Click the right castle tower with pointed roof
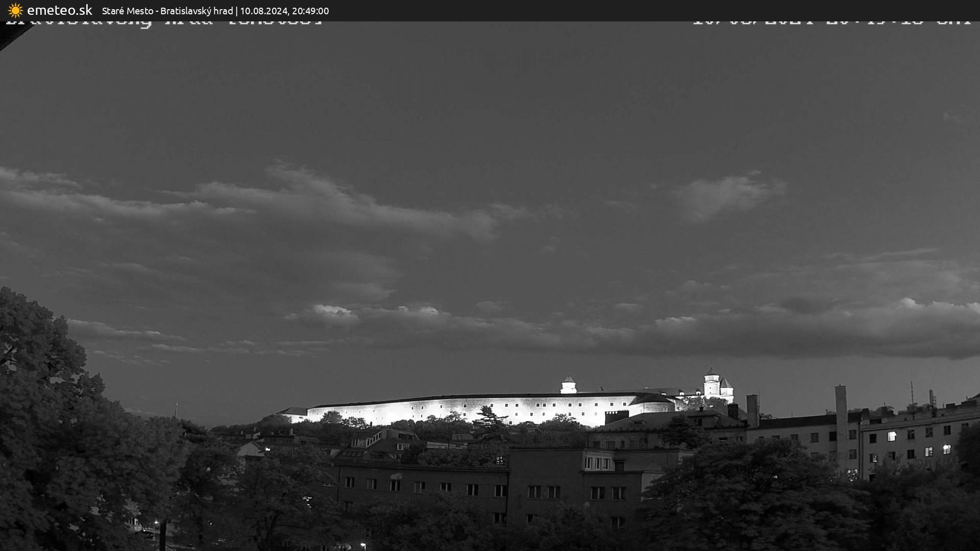The width and height of the screenshot is (980, 551). [712, 383]
